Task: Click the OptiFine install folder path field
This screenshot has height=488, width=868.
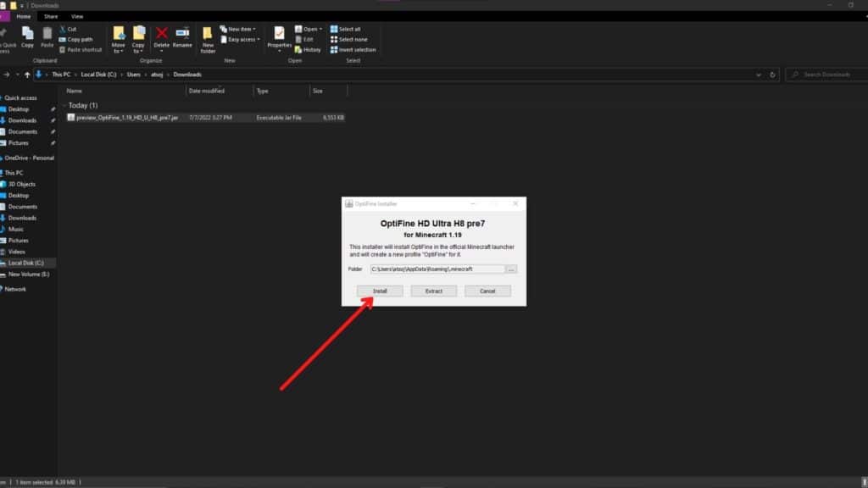Action: (436, 269)
